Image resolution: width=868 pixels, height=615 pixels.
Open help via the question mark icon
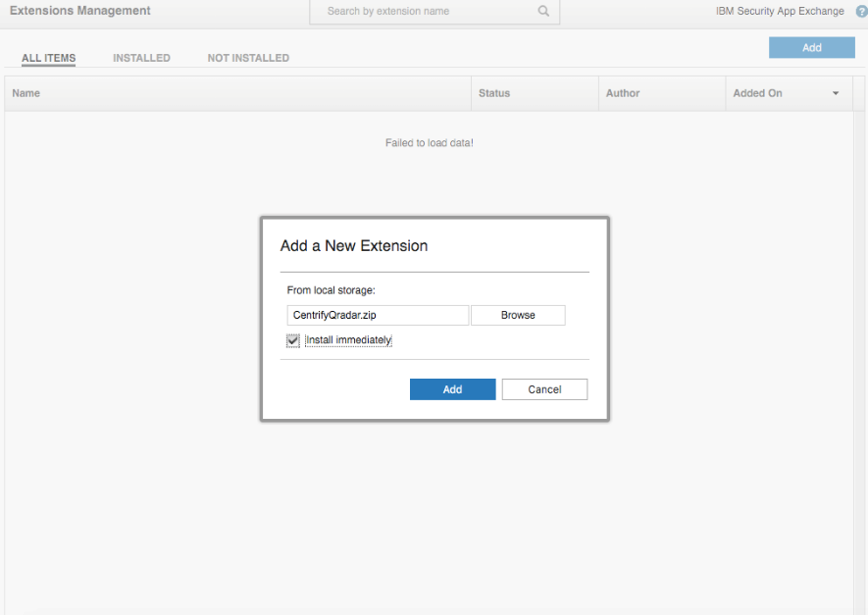[861, 12]
